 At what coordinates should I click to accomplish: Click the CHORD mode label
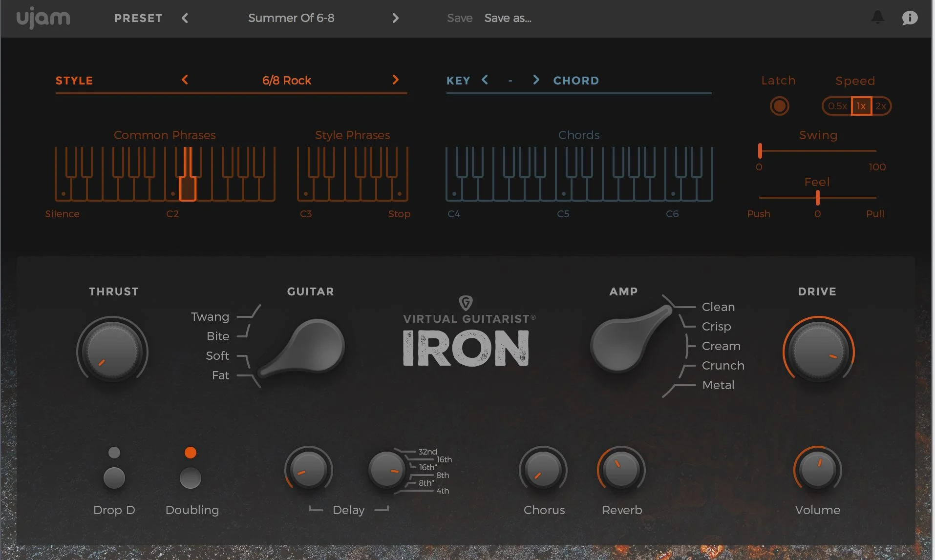tap(576, 81)
